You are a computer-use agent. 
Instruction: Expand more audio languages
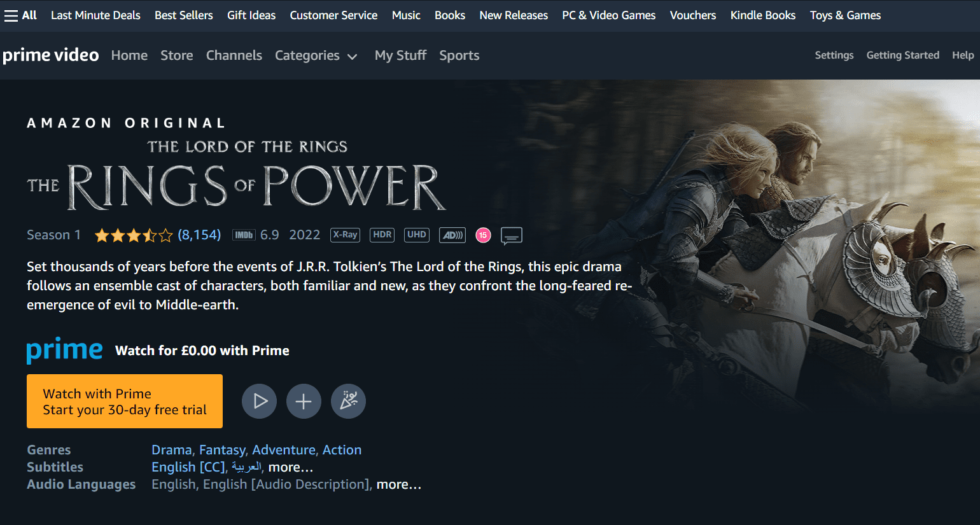(x=399, y=484)
